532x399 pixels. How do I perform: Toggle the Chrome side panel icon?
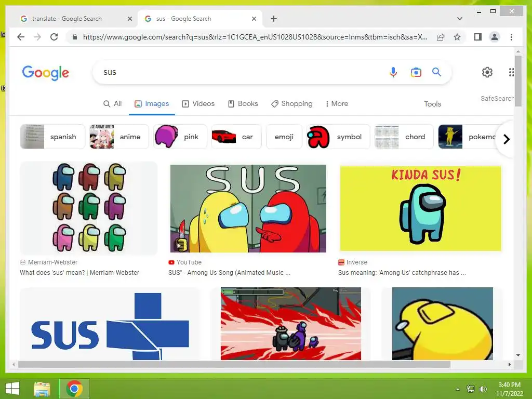tap(478, 37)
